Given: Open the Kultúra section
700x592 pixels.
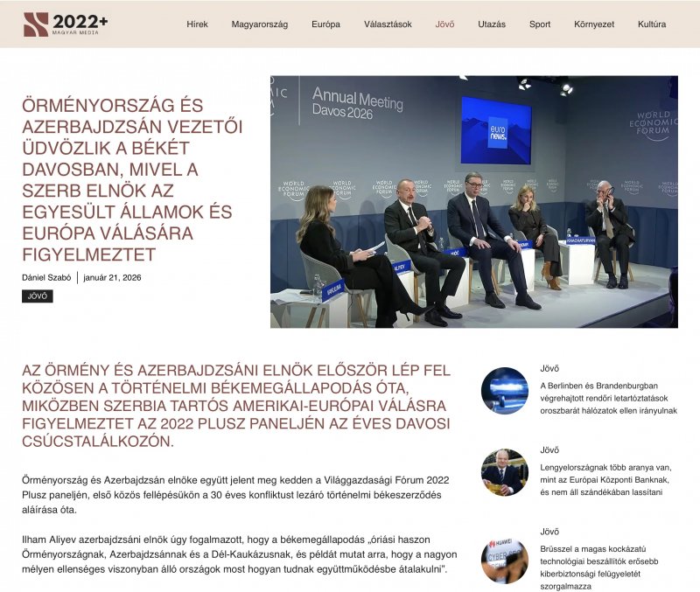Looking at the screenshot, I should point(651,24).
